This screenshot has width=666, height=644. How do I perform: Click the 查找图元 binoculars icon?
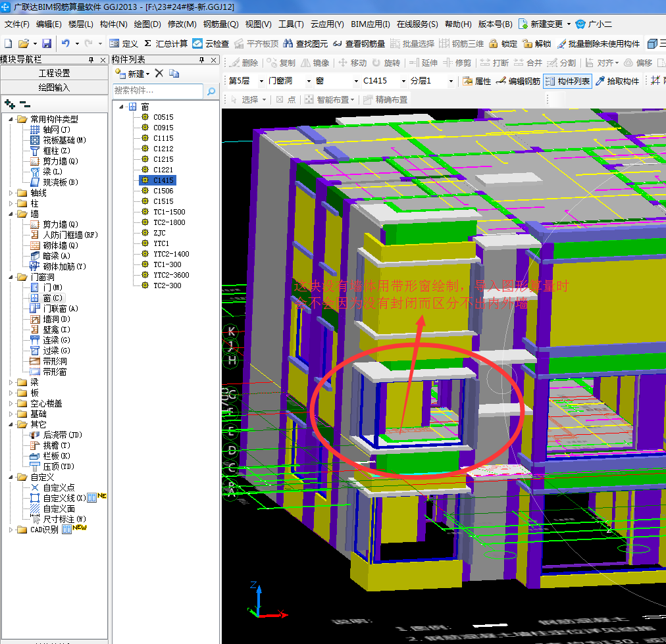coord(288,43)
